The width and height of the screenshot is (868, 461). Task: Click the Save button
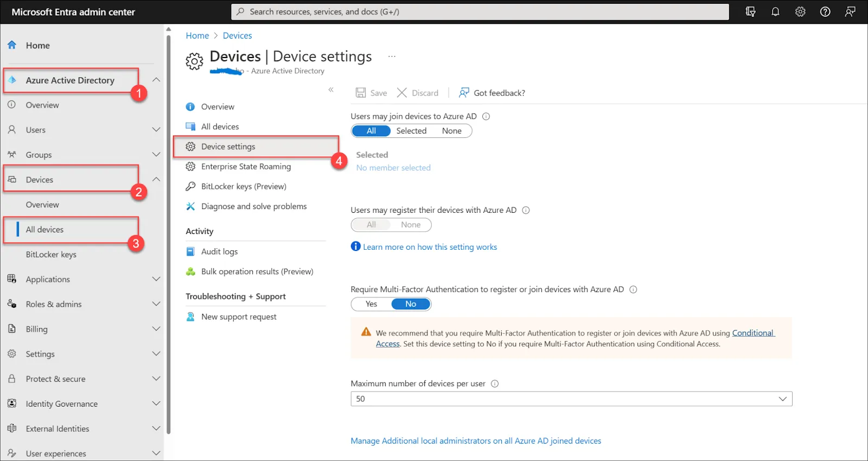point(371,93)
